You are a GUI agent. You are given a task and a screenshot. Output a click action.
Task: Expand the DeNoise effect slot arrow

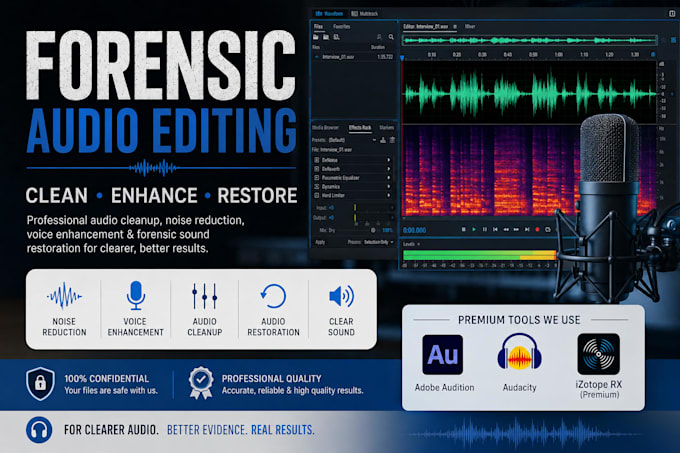pyautogui.click(x=389, y=160)
